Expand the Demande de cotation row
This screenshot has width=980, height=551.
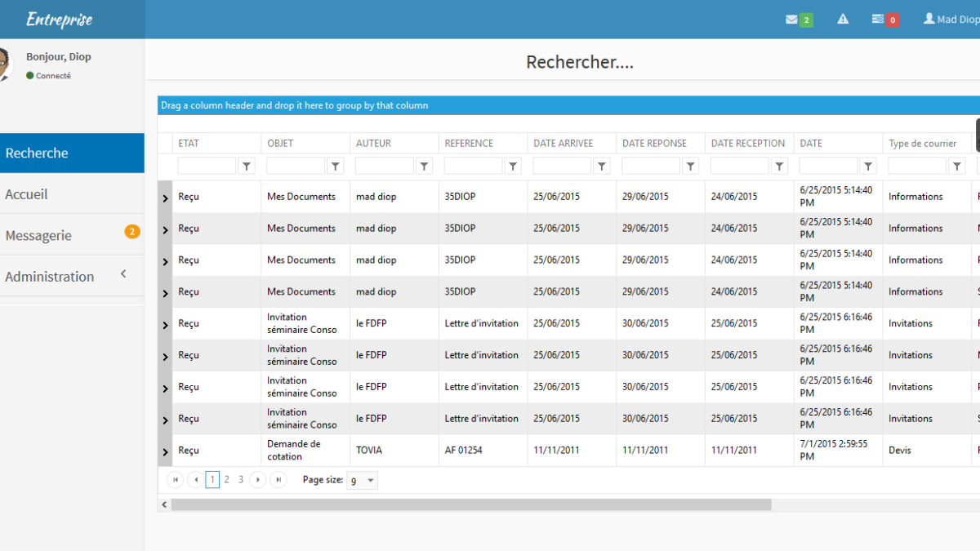tap(165, 452)
